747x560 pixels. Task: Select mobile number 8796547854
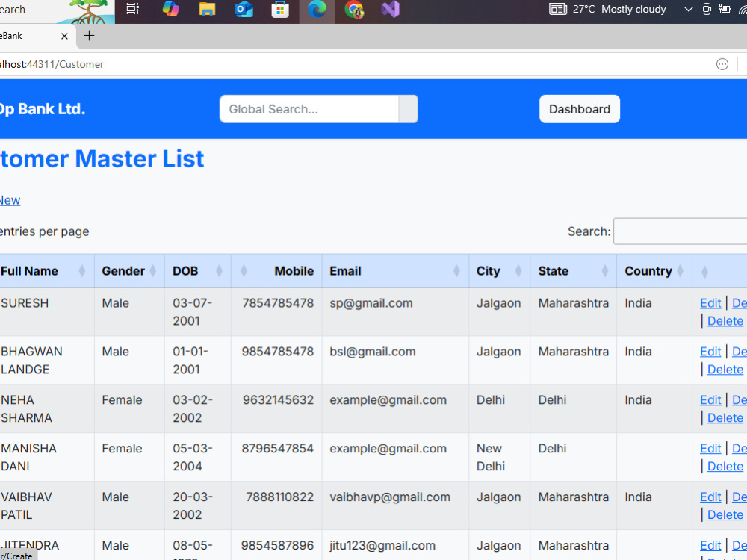coord(278,449)
